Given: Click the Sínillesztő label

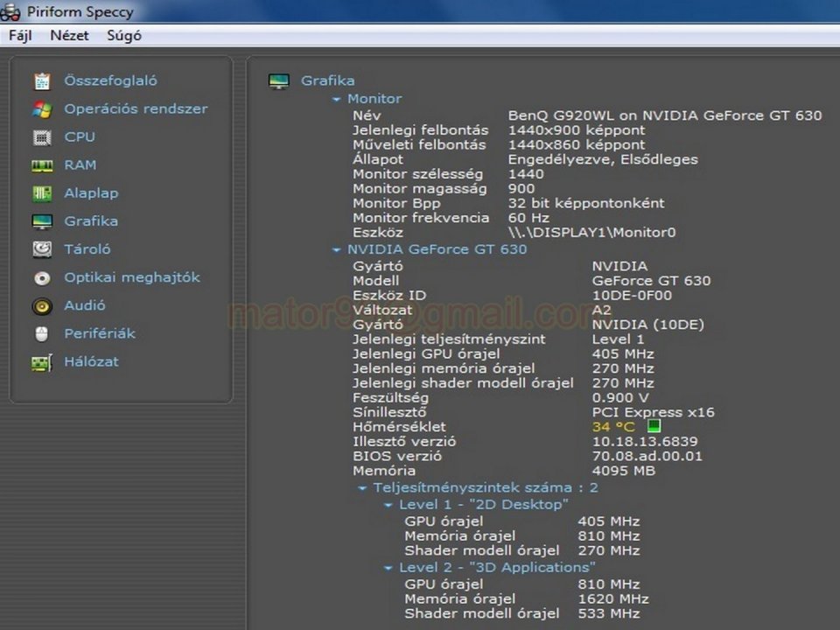Looking at the screenshot, I should (x=389, y=412).
